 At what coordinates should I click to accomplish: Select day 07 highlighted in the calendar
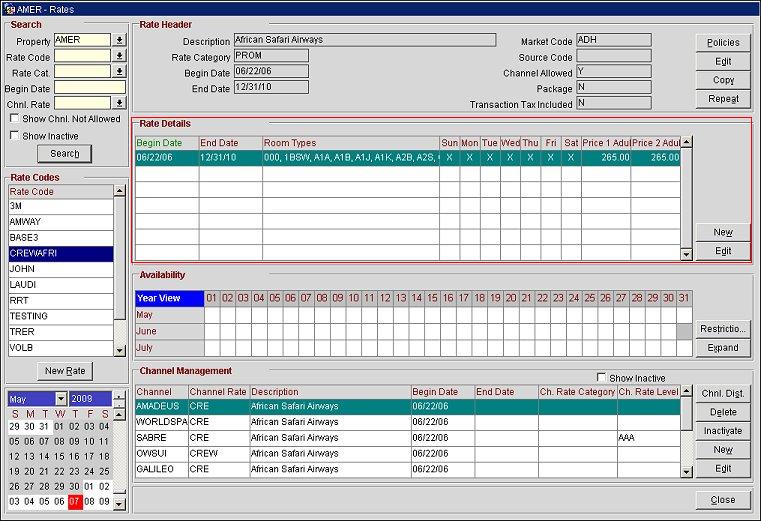click(x=76, y=501)
